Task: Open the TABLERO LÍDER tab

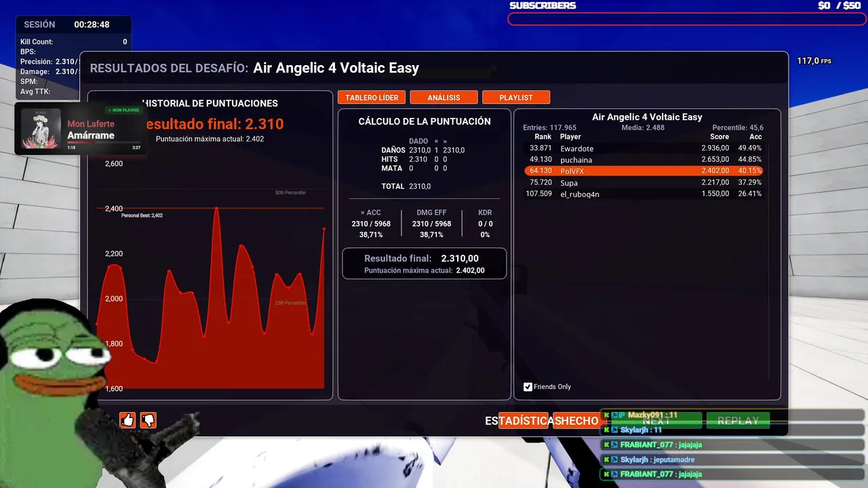Action: click(x=372, y=98)
